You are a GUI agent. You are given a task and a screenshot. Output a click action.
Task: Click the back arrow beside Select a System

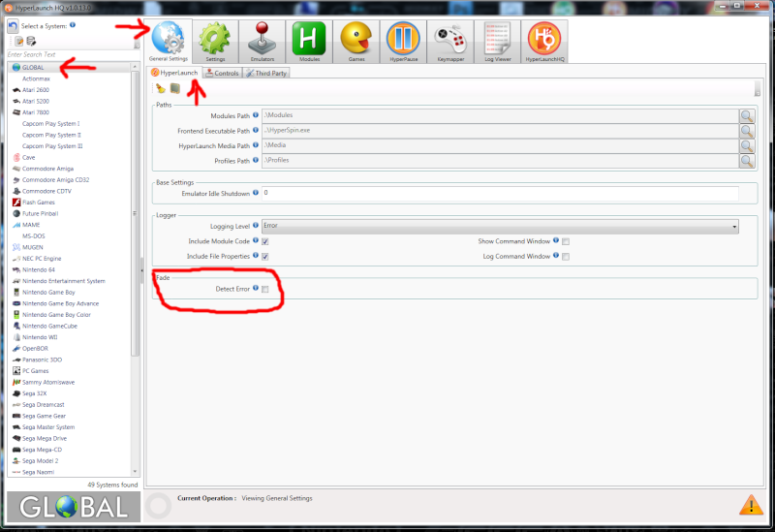(13, 26)
